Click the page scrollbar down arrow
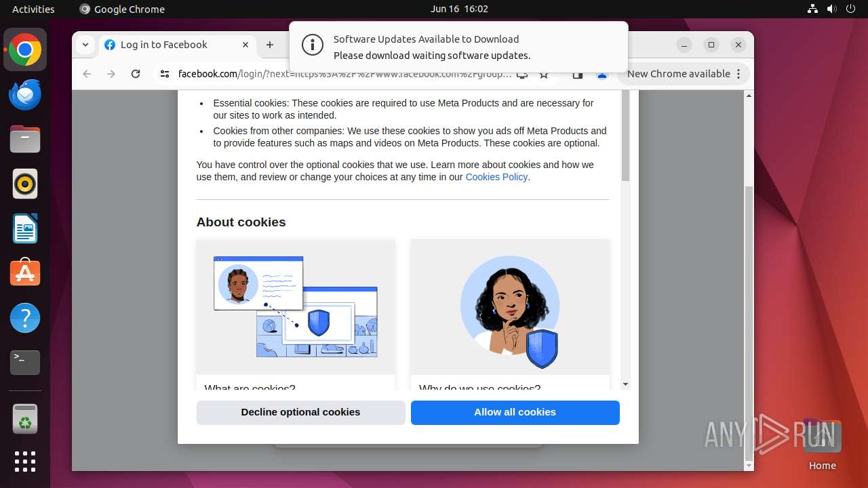868x488 pixels. [x=749, y=466]
